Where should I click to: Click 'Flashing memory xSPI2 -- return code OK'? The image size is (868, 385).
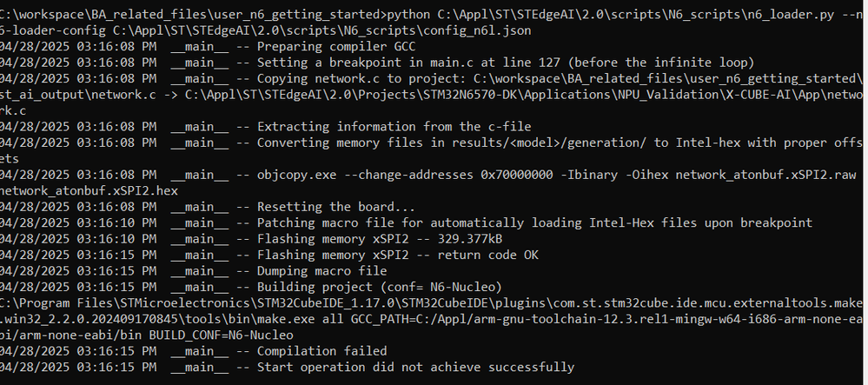point(397,256)
